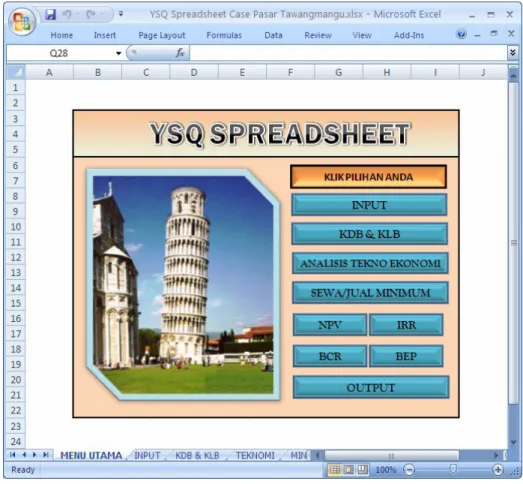
Task: Click the SEWA/JUAL MINIMUM button
Action: pos(370,293)
